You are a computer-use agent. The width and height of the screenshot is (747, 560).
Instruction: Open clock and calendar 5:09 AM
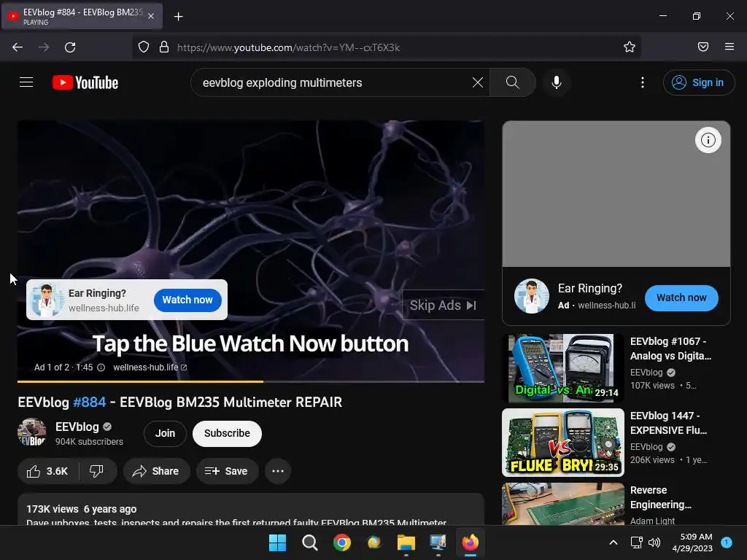(692, 542)
